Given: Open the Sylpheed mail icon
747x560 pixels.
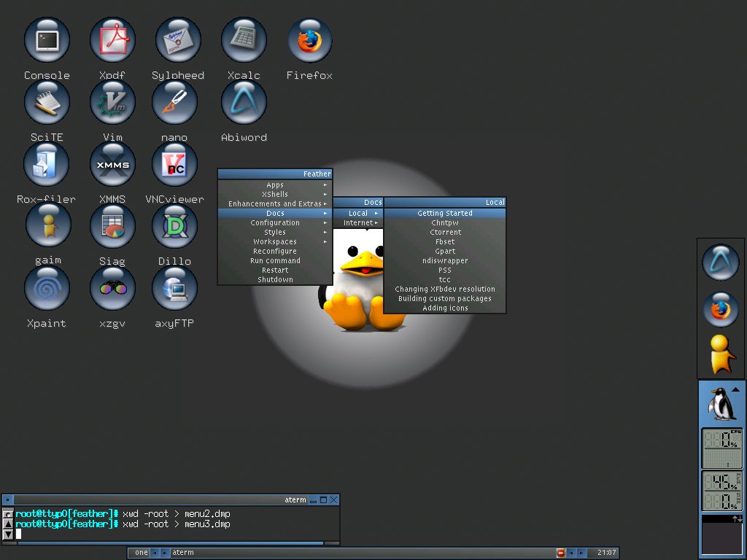Looking at the screenshot, I should [178, 41].
